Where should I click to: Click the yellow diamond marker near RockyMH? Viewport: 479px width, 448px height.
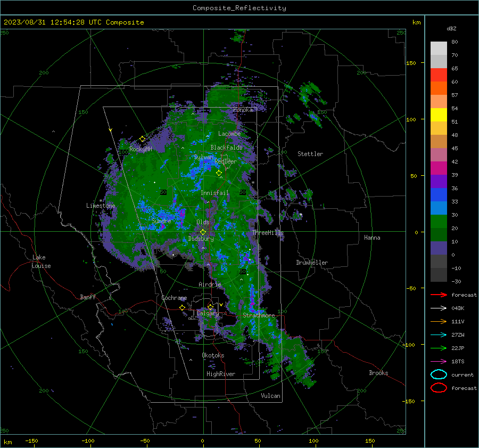tap(142, 139)
